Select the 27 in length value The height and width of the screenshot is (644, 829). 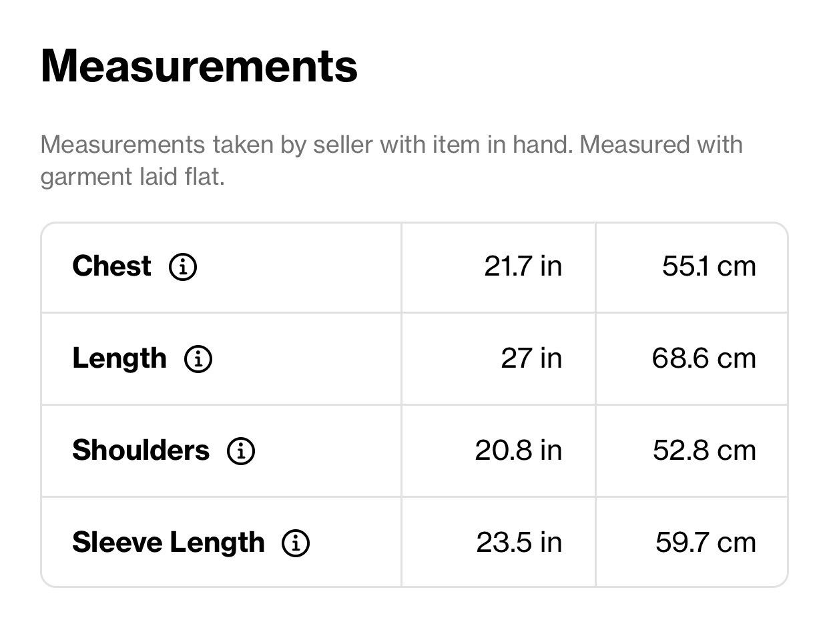(531, 358)
